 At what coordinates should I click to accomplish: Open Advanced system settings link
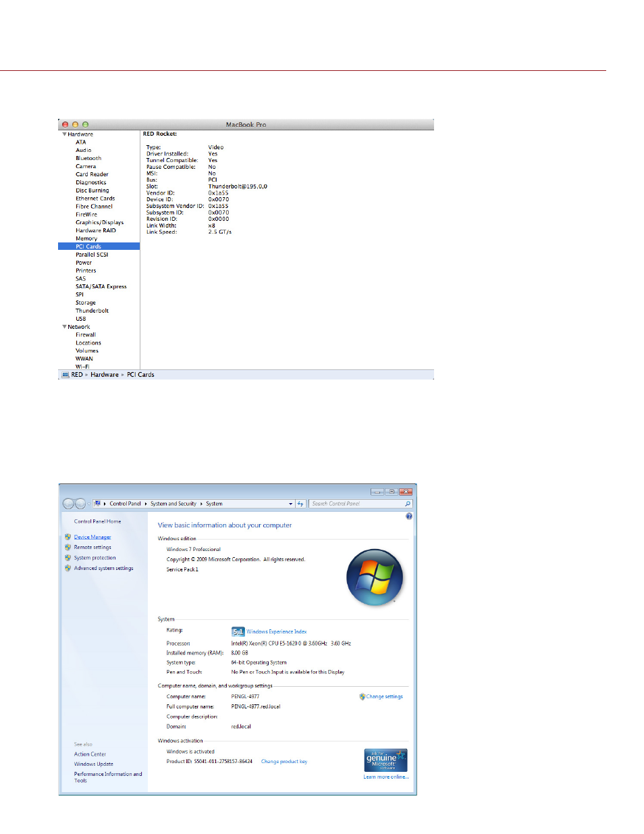[x=104, y=569]
